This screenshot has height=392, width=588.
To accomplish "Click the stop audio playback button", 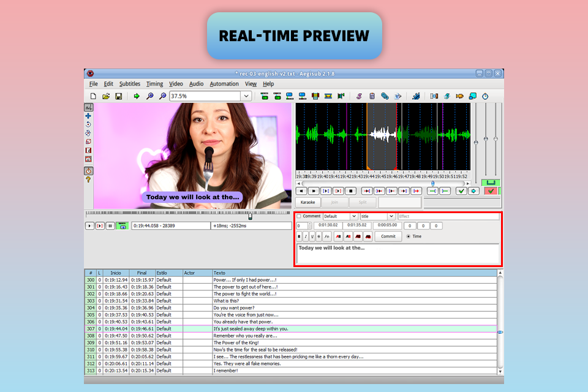I will pyautogui.click(x=351, y=191).
